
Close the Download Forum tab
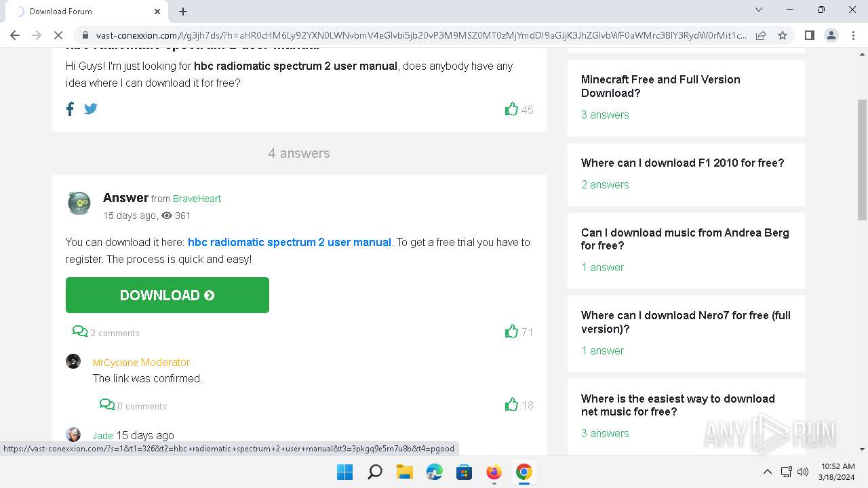click(157, 12)
